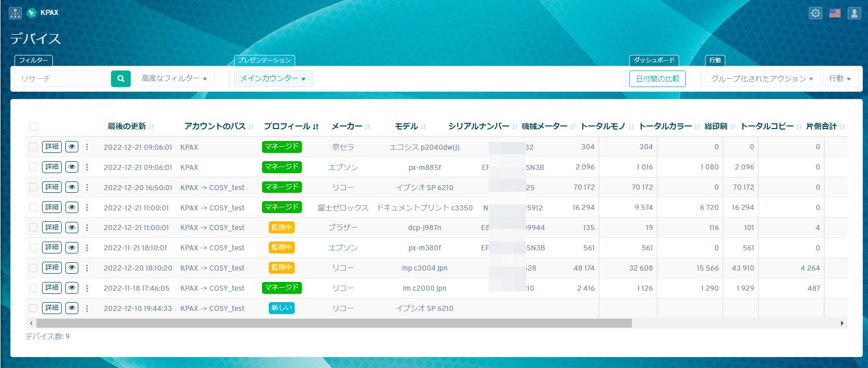Click the sort icon next to 最後の更新
The height and width of the screenshot is (368, 868).
151,126
